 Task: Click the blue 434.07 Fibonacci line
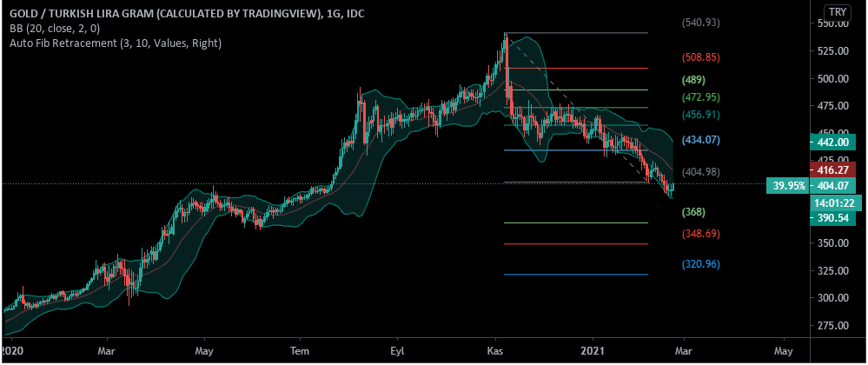pos(576,150)
